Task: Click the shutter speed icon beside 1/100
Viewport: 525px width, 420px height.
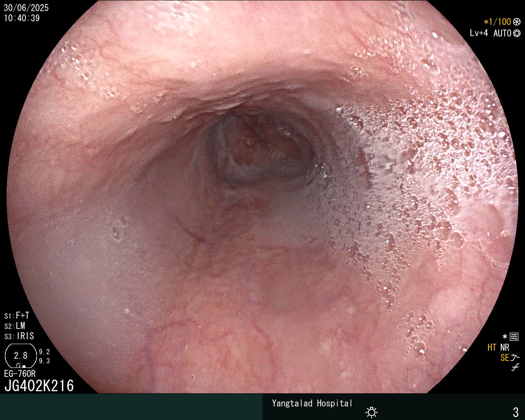Action: [517, 22]
